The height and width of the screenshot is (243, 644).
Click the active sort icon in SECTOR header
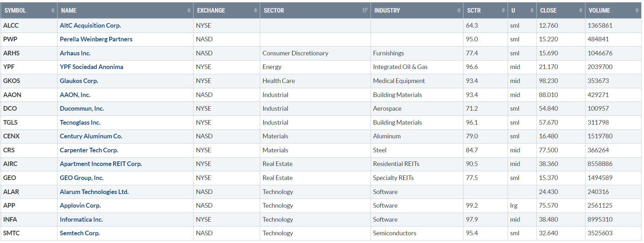point(365,11)
